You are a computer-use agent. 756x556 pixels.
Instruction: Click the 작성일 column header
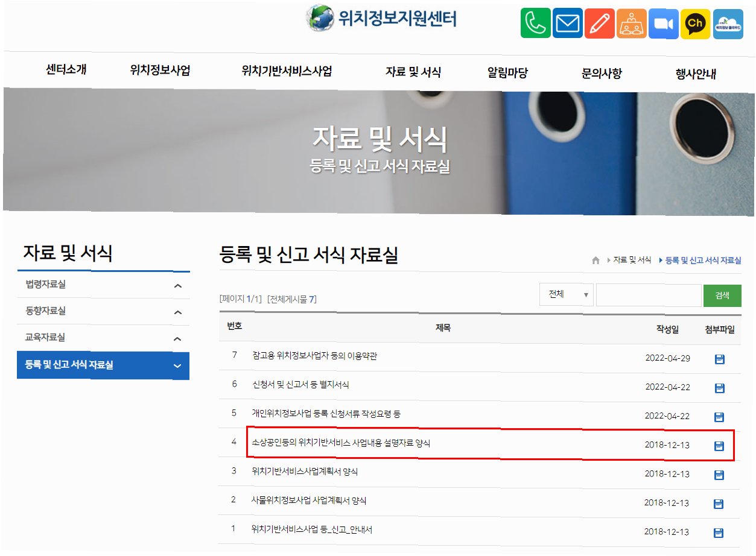667,329
